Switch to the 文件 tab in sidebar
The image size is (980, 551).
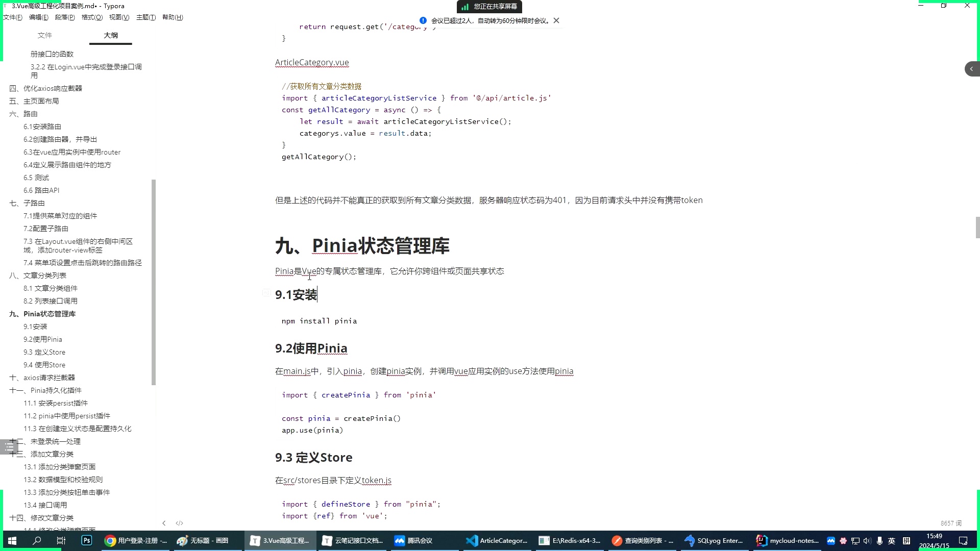pyautogui.click(x=45, y=35)
